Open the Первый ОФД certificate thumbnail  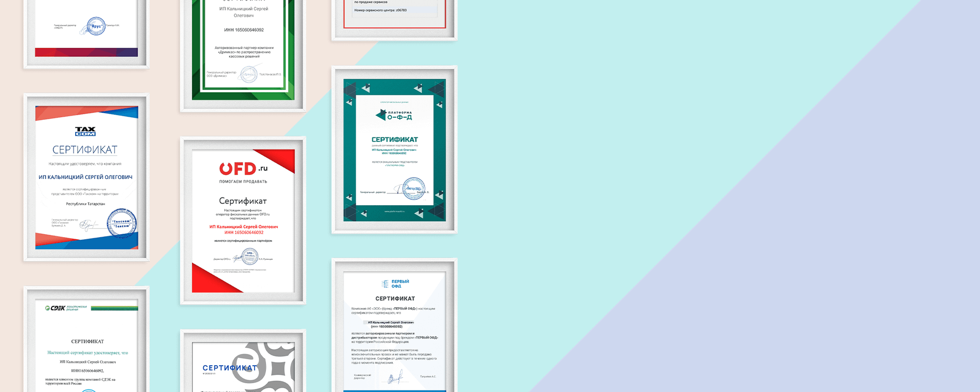pyautogui.click(x=395, y=325)
